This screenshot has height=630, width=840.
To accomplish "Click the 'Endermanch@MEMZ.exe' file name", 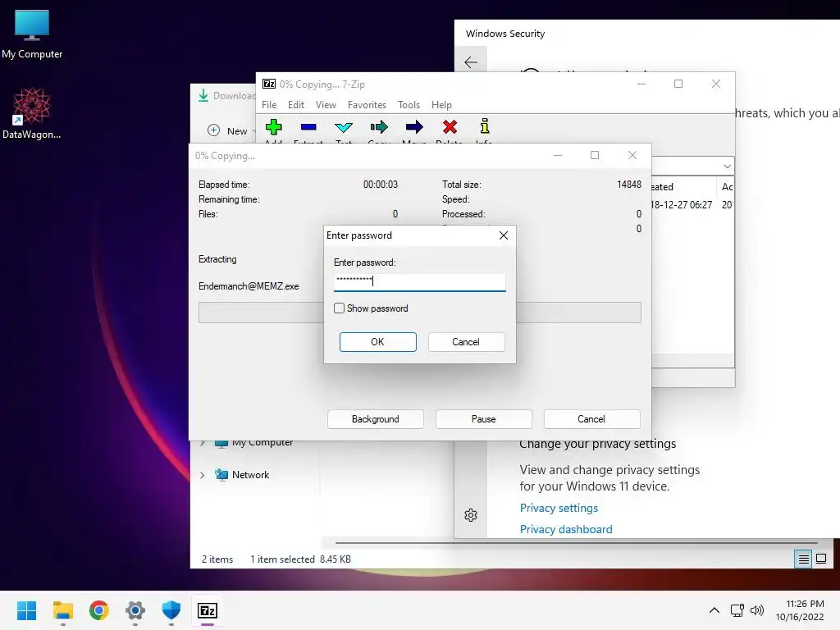I will pos(249,286).
